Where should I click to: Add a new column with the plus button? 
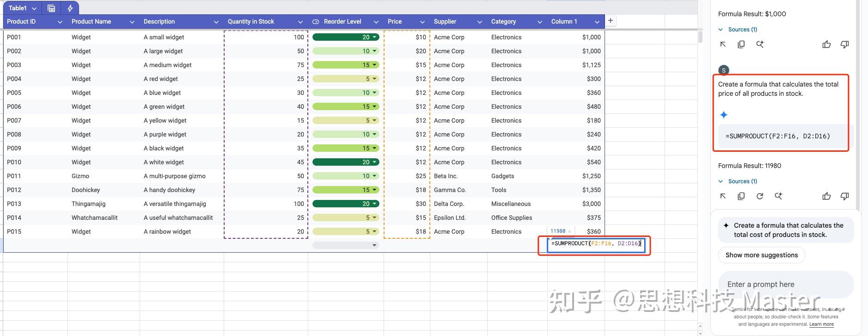point(611,20)
